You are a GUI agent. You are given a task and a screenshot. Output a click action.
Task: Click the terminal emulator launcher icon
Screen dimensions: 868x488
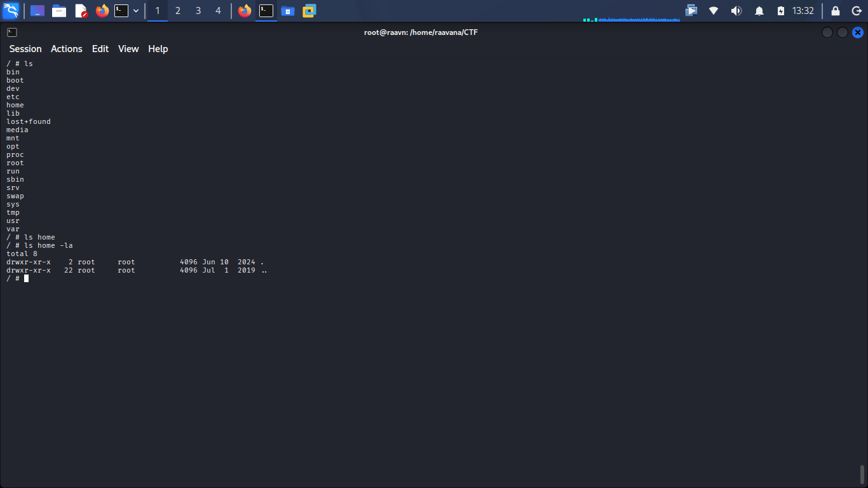point(121,11)
